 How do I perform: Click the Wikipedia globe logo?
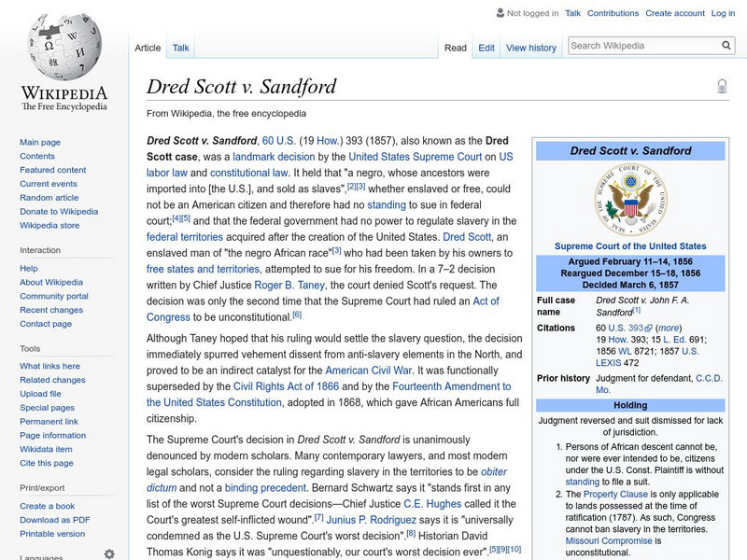pos(64,47)
